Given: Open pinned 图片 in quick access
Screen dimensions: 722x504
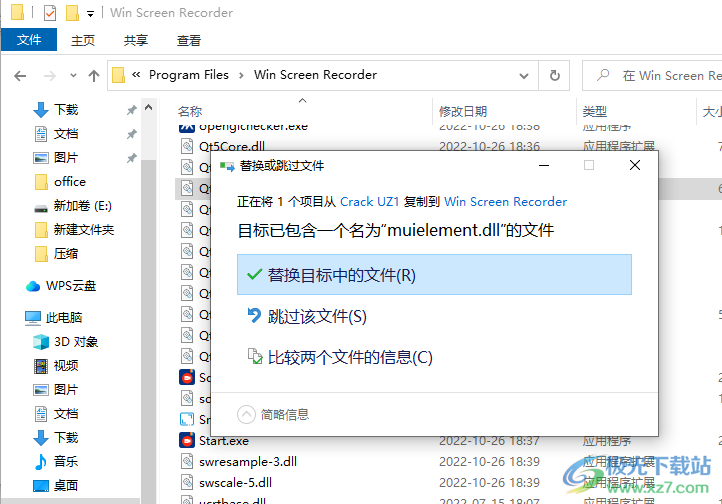Looking at the screenshot, I should [x=66, y=157].
